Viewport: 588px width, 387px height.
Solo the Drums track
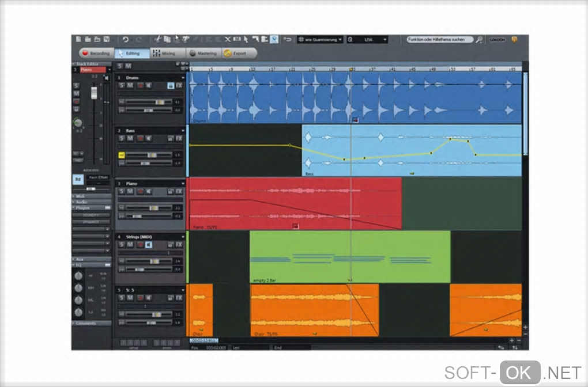click(x=121, y=85)
